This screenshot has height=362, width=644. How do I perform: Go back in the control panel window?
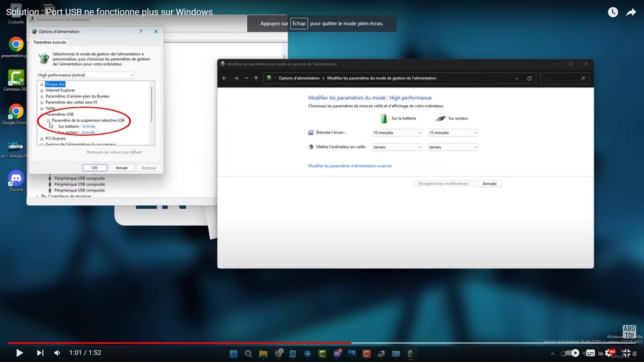[x=224, y=78]
